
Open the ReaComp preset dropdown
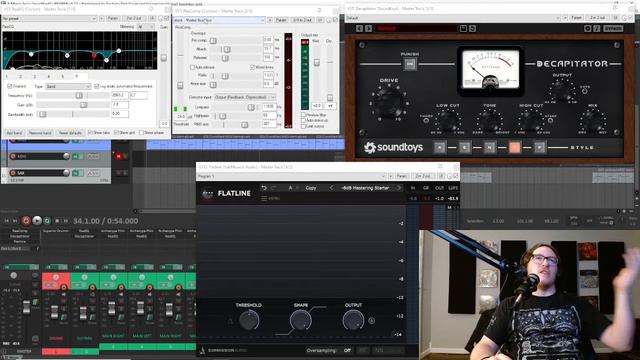tap(220, 20)
